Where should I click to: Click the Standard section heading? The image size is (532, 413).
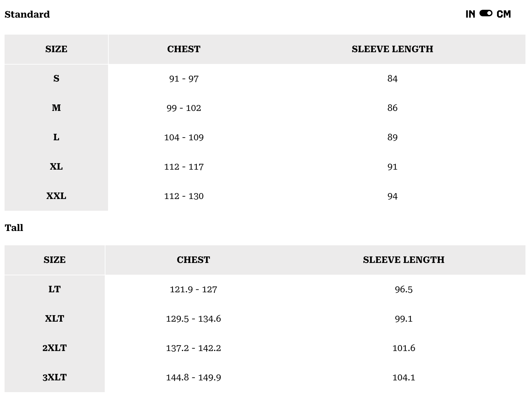[27, 14]
